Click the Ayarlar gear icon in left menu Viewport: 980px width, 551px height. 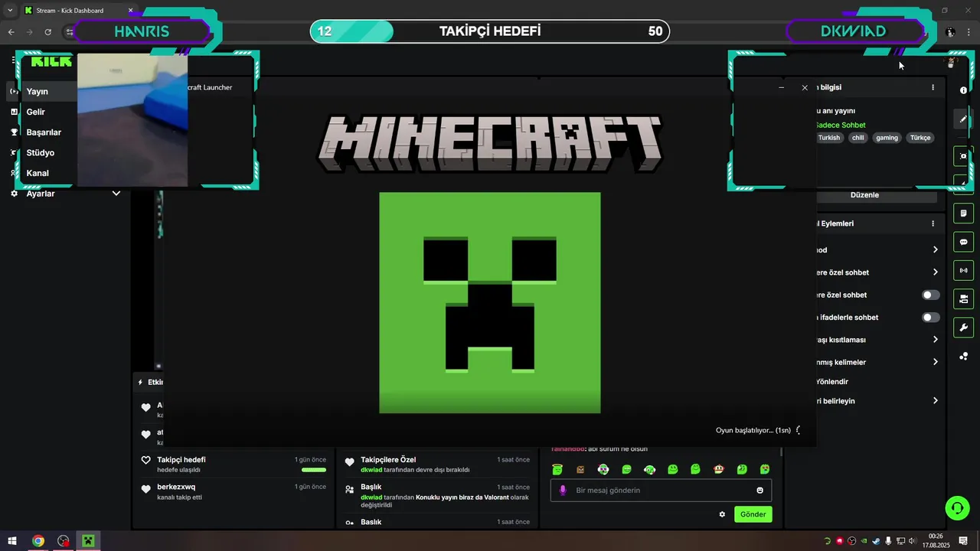14,194
